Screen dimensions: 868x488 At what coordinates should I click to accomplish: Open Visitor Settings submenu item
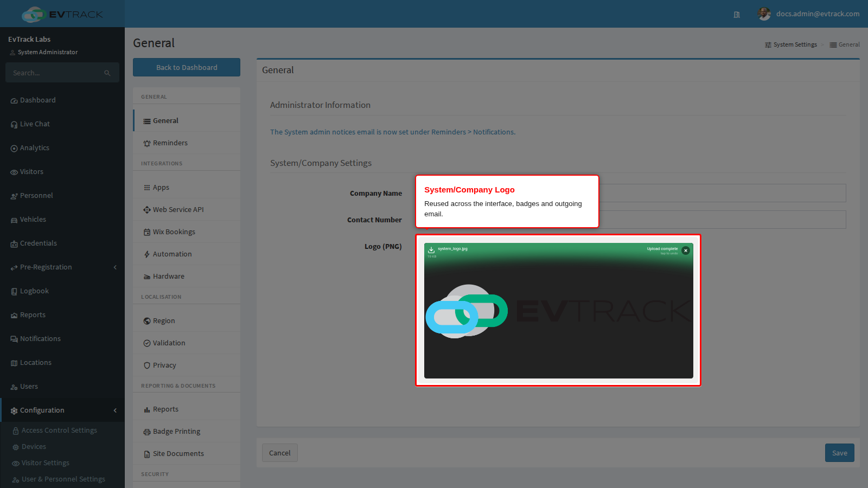(62, 463)
